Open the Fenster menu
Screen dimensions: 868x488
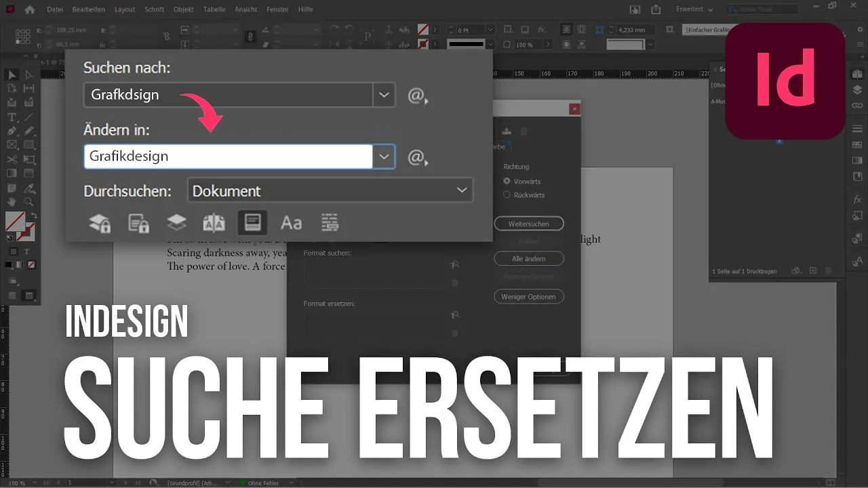pyautogui.click(x=277, y=9)
